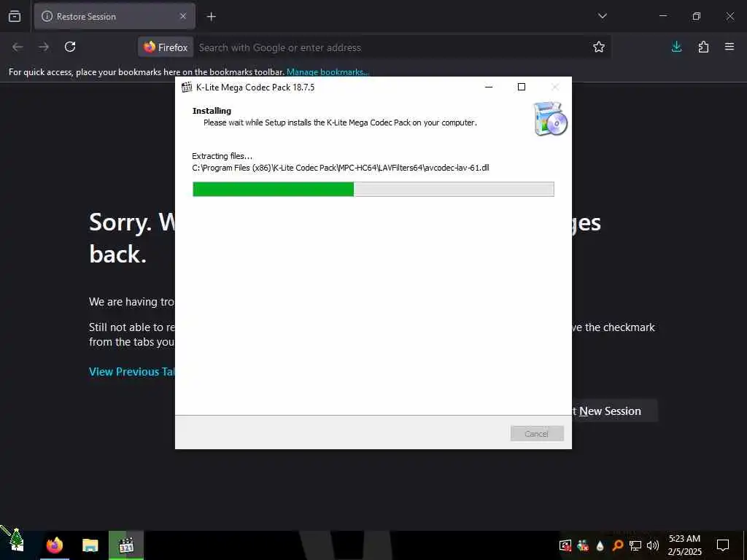Image resolution: width=747 pixels, height=560 pixels.
Task: Click the orange magnifier tray icon
Action: [x=617, y=545]
